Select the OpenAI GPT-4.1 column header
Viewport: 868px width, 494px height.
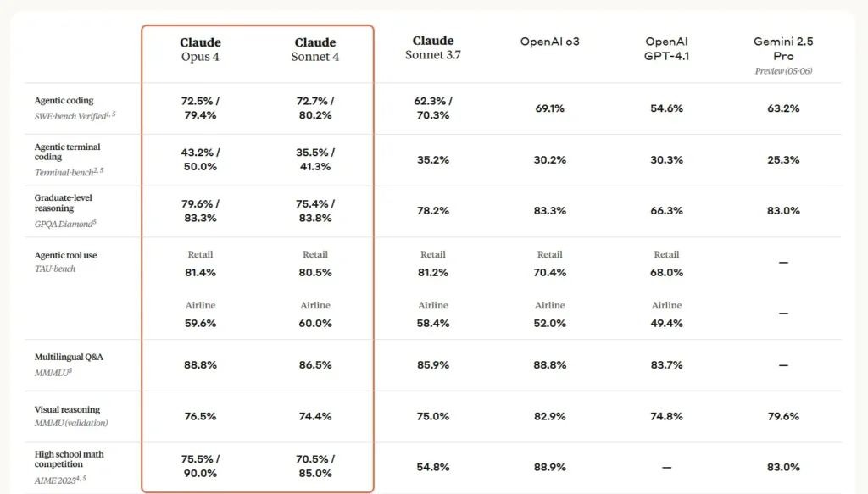click(x=666, y=48)
